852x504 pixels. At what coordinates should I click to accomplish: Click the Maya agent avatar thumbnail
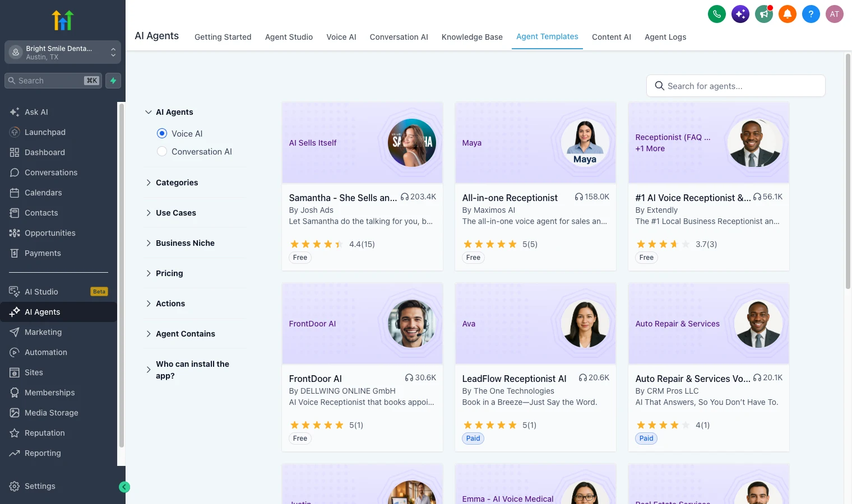coord(585,143)
